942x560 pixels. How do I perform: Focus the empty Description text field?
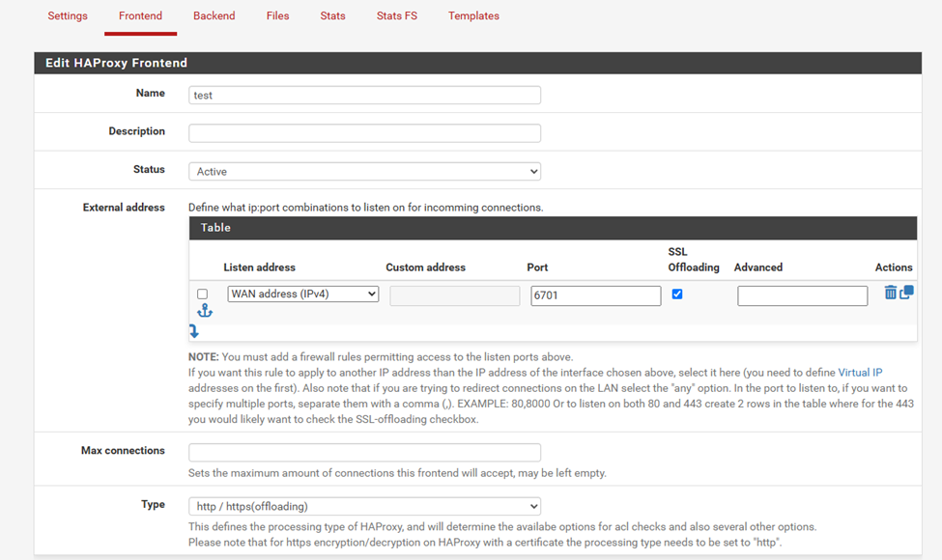364,133
